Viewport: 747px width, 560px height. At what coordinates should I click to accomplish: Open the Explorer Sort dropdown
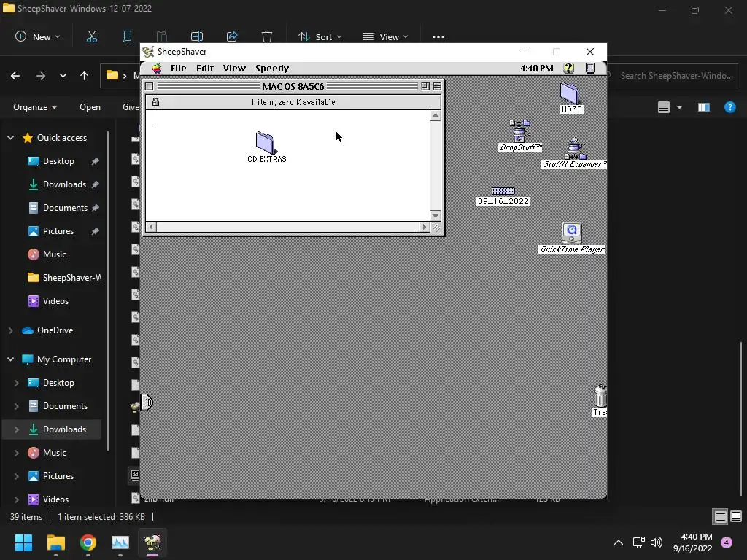coord(320,36)
